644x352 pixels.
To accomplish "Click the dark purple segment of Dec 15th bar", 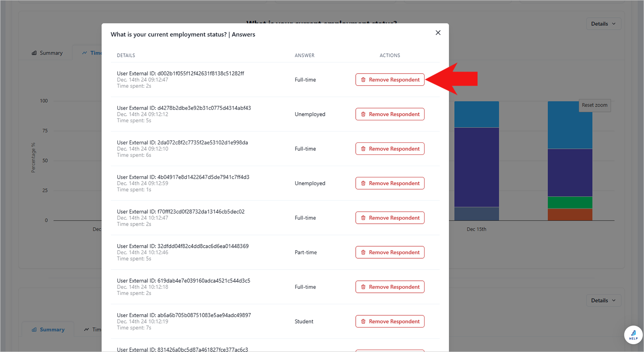I will coord(476,167).
